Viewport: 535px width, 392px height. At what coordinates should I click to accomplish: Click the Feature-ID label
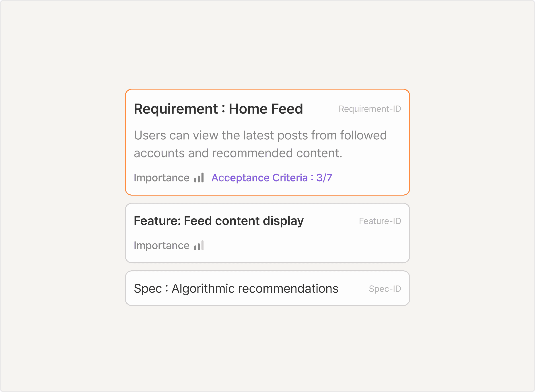click(x=380, y=221)
